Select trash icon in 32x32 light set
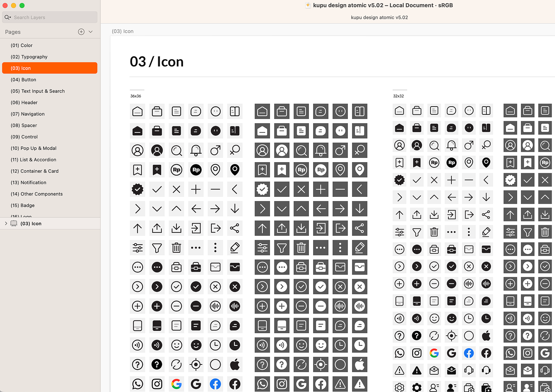Image resolution: width=555 pixels, height=392 pixels. [x=434, y=232]
